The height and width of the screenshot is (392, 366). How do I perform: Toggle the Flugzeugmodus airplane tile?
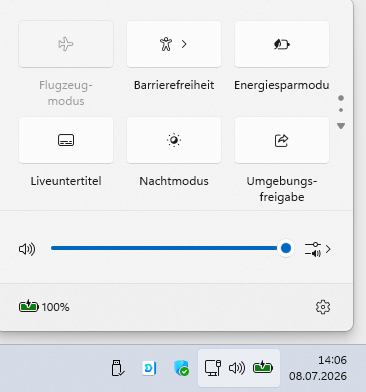click(x=66, y=44)
